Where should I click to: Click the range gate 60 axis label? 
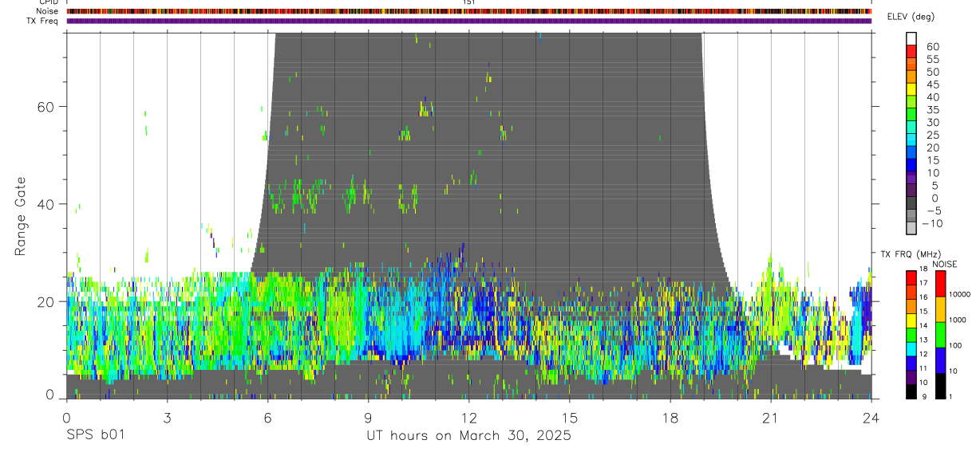[x=45, y=106]
